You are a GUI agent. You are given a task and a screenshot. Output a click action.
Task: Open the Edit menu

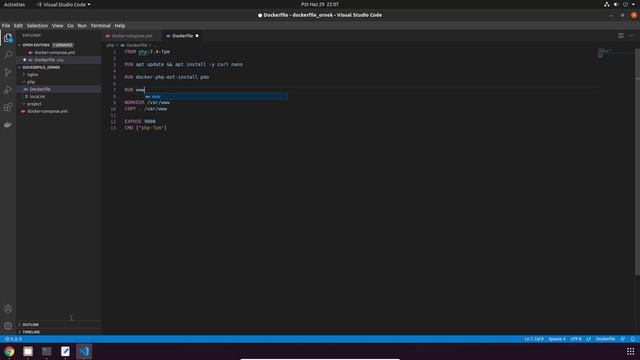click(18, 26)
